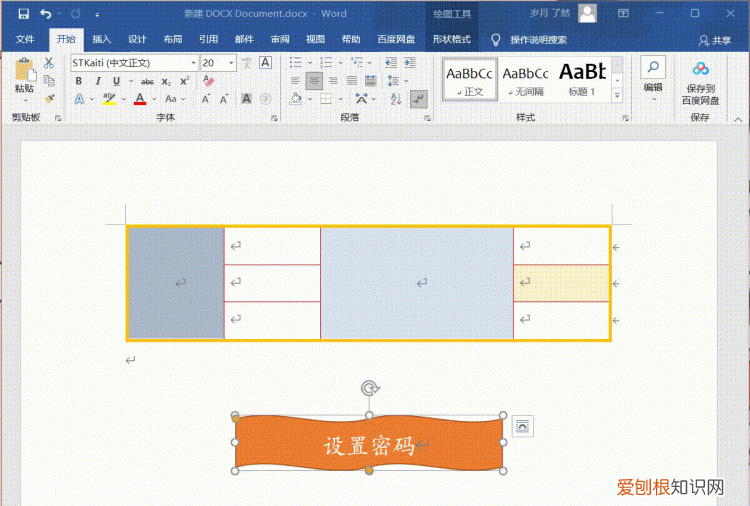Click the enclosed characters icon
Image resolution: width=750 pixels, height=506 pixels.
pos(265,99)
